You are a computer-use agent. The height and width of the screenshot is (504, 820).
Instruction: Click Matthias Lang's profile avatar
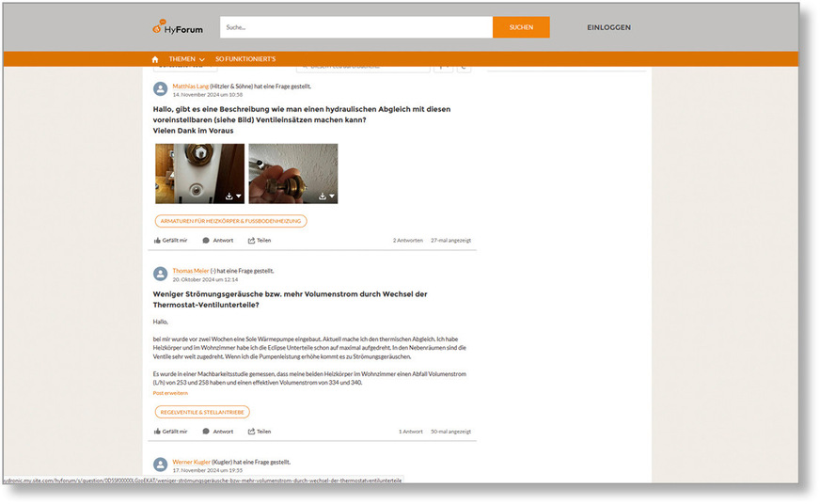coord(161,89)
